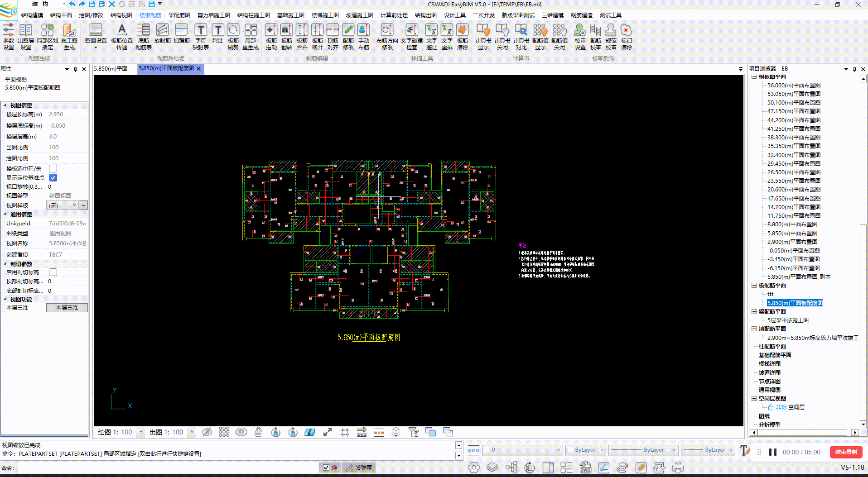Collapse 视图信息 property section
This screenshot has width=868, height=477.
tap(5, 105)
